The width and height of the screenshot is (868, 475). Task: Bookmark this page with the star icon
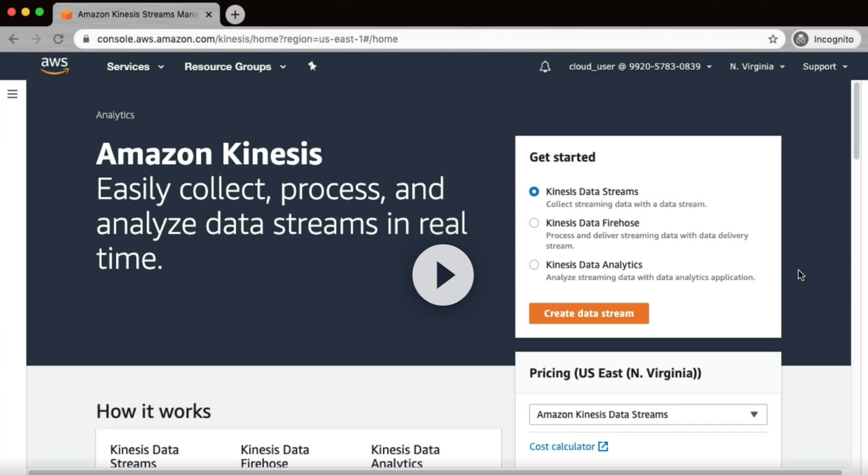773,39
